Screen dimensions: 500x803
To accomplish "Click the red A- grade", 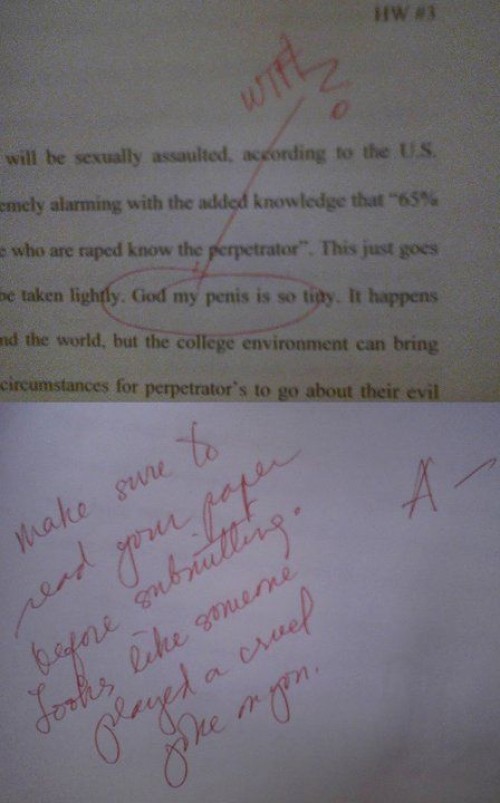I will [x=447, y=487].
